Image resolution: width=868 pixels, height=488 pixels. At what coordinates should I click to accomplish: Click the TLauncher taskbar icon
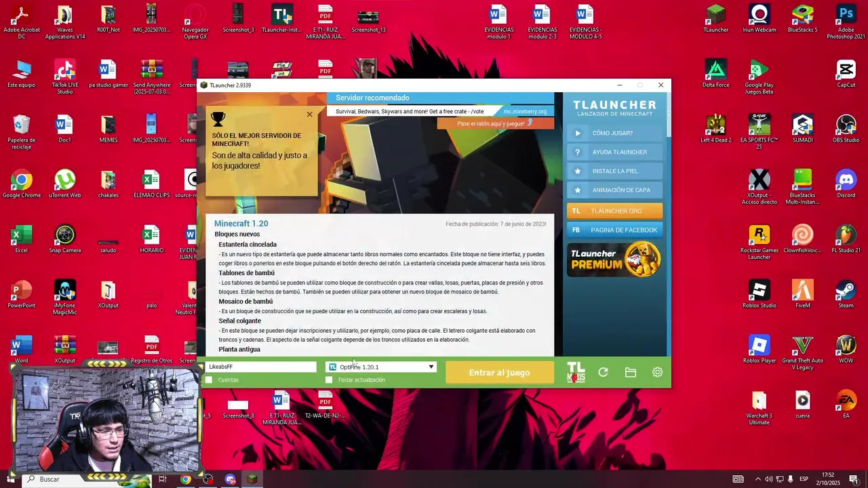[x=252, y=479]
